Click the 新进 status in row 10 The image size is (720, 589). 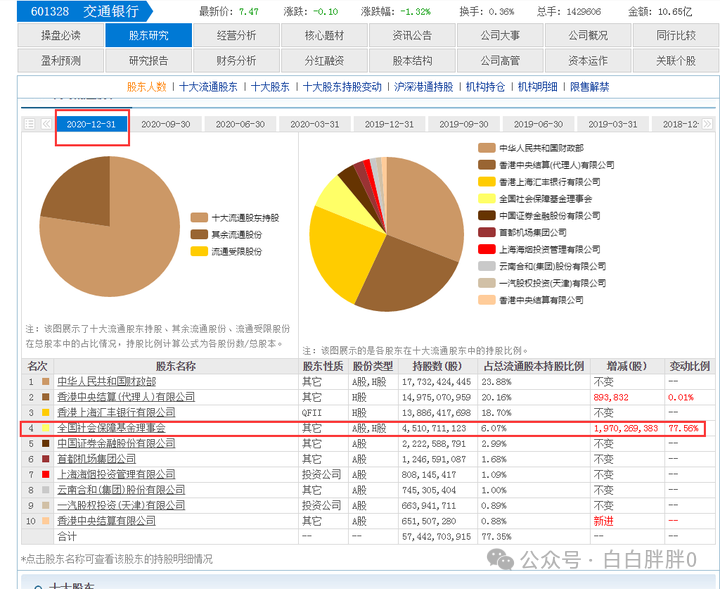[603, 521]
